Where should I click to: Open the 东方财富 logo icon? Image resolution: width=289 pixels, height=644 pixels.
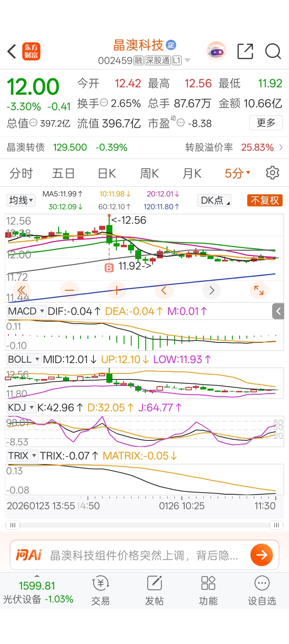click(31, 51)
